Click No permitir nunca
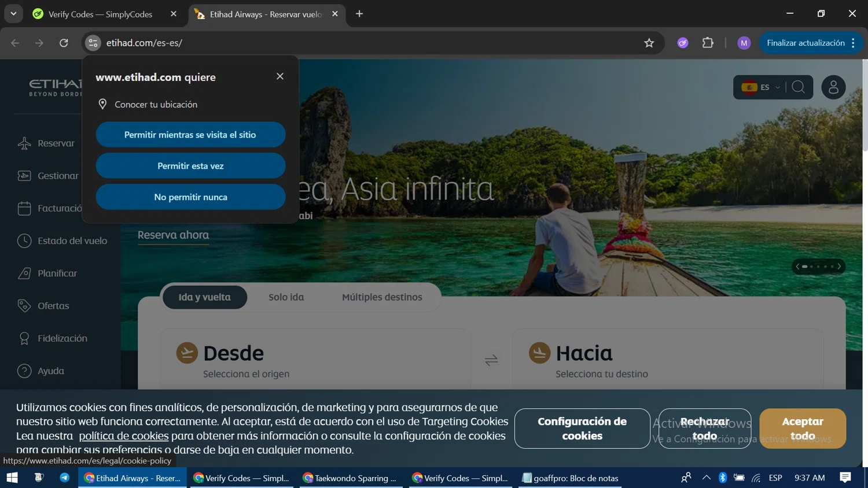Screen dimensions: 868x488 pos(190,197)
